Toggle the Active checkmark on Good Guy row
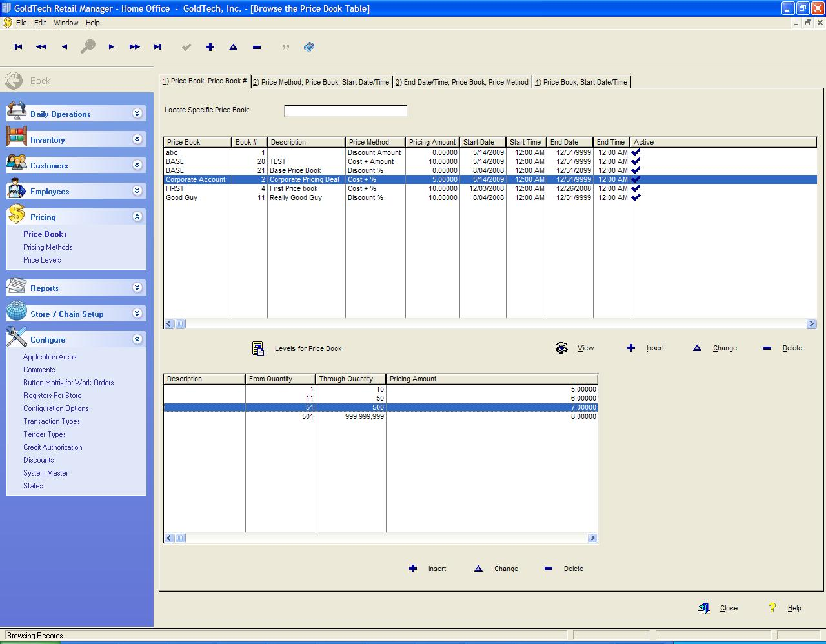826x644 pixels. (636, 197)
